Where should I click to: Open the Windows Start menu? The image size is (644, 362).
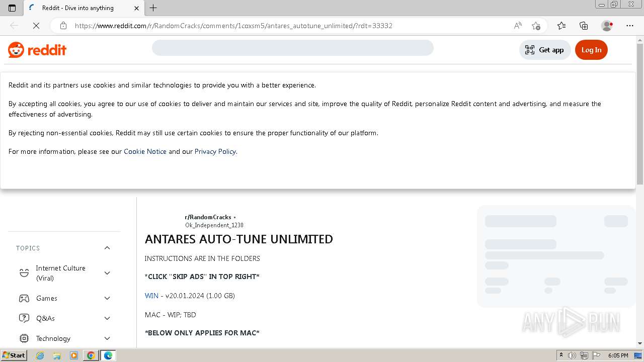[14, 355]
